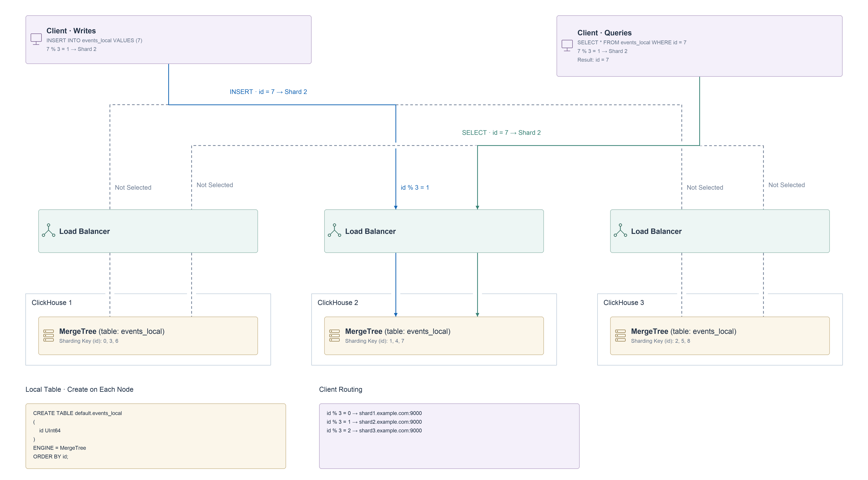The height and width of the screenshot is (480, 868).
Task: Click the Local Table · Create on Each Node heading
Action: tap(80, 389)
